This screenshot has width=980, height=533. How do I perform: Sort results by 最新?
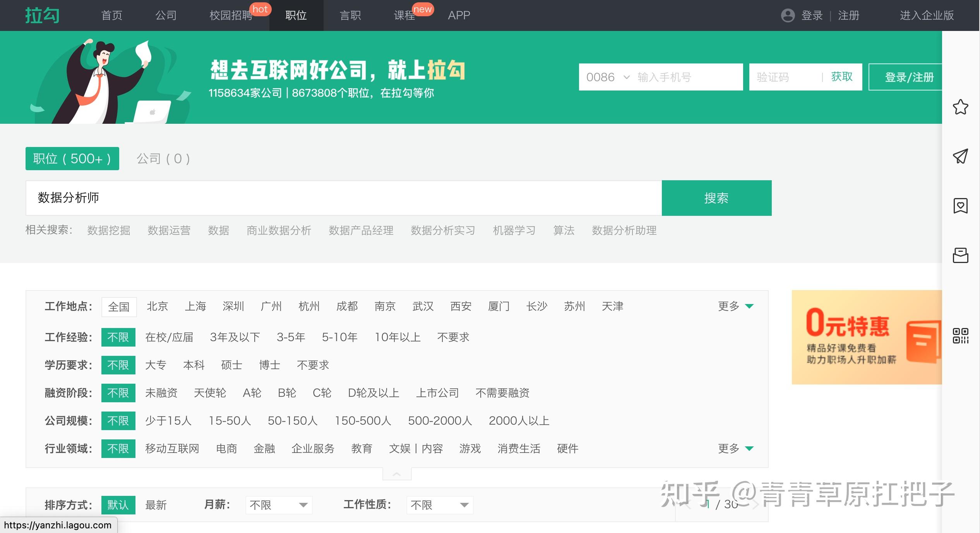click(x=156, y=505)
